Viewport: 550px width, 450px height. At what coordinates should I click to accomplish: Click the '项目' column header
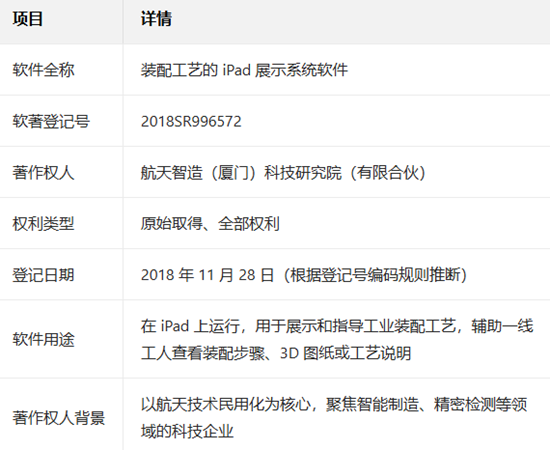pos(27,19)
